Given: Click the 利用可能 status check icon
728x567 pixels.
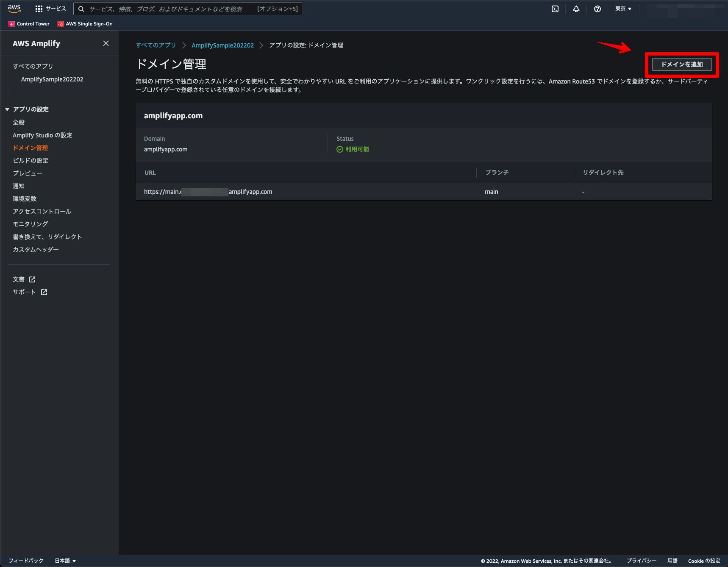Looking at the screenshot, I should coord(339,149).
